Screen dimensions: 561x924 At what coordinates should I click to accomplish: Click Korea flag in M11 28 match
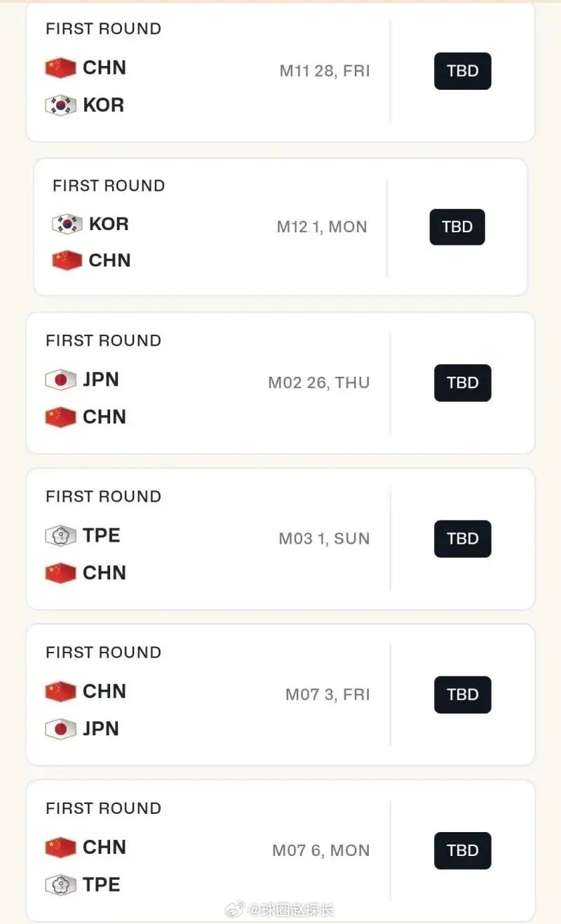click(x=60, y=105)
